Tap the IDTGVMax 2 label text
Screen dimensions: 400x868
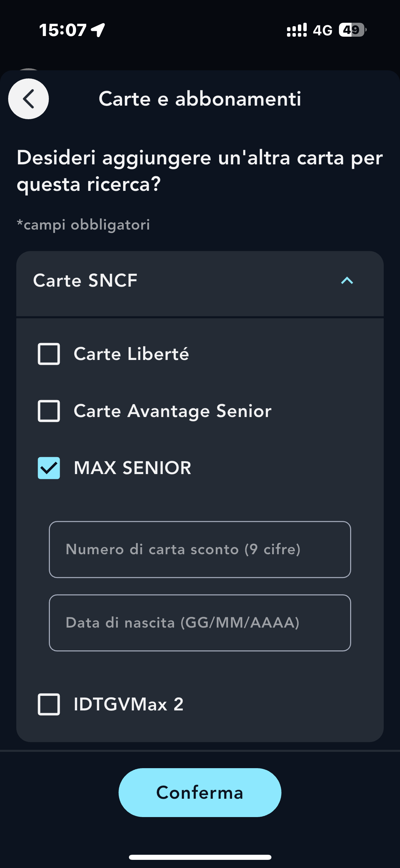coord(129,704)
